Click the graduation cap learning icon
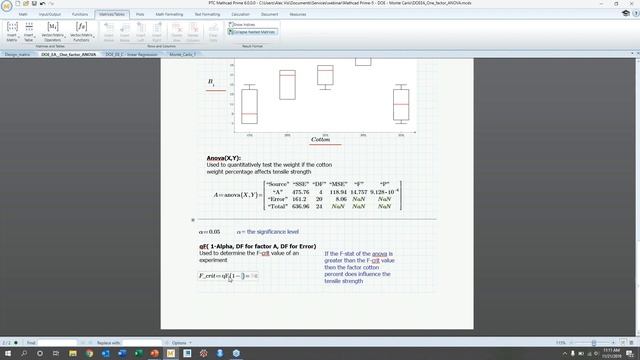 626,13
